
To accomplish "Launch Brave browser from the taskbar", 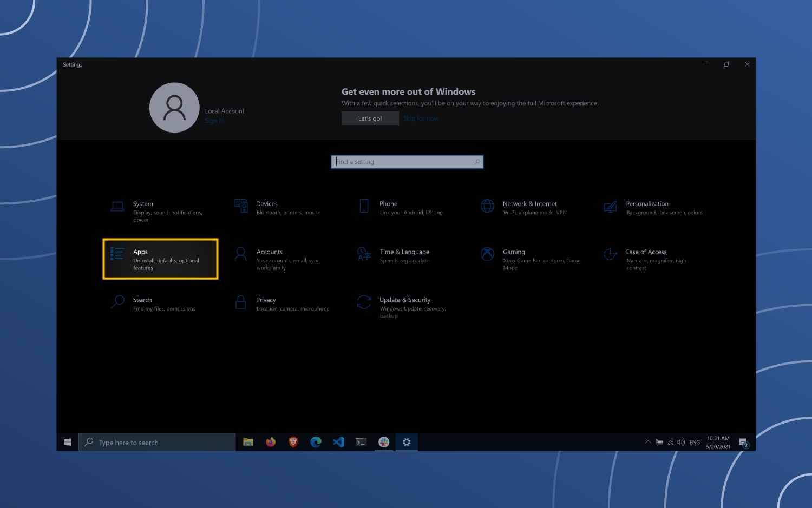I will tap(293, 442).
